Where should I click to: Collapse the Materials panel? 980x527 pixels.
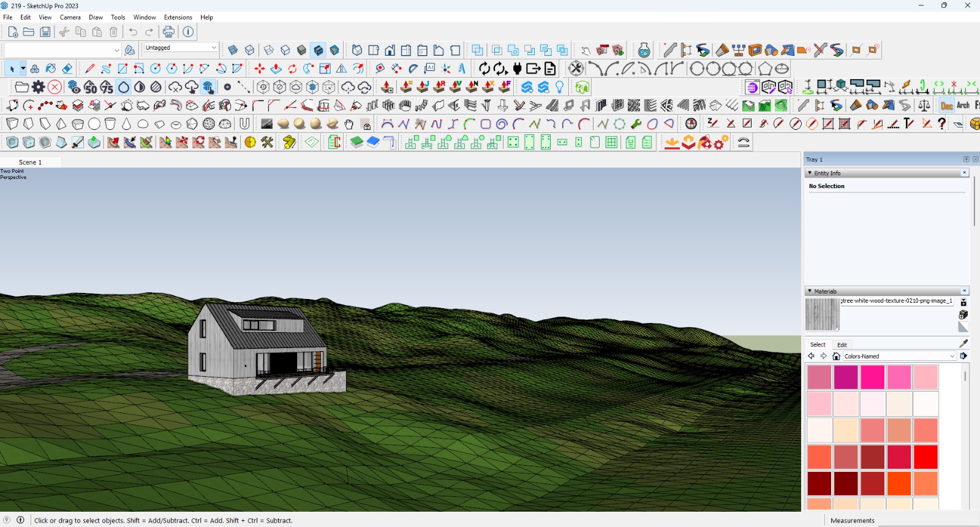coord(810,291)
